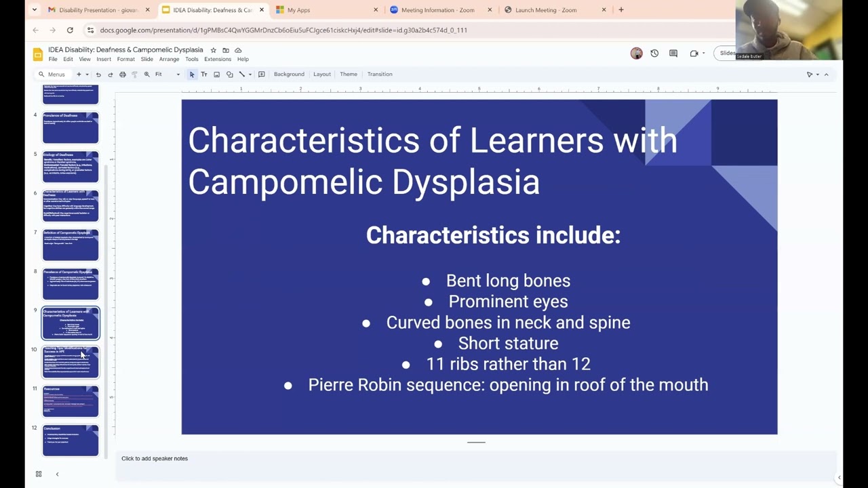Select slide 12 Conclusion thumbnail
Screen dimensions: 868x488
tap(71, 441)
